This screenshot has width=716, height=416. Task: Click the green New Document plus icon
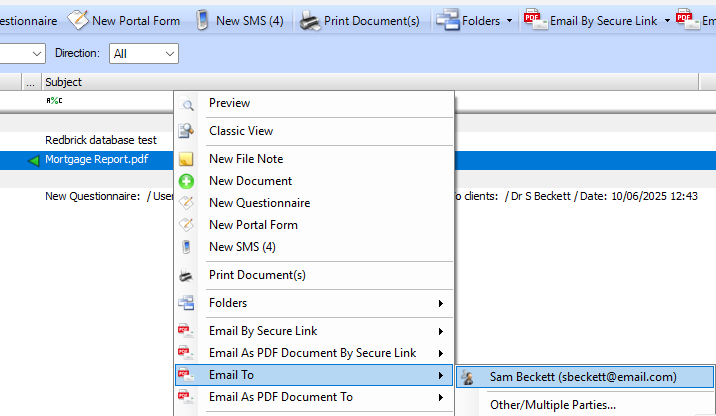186,181
